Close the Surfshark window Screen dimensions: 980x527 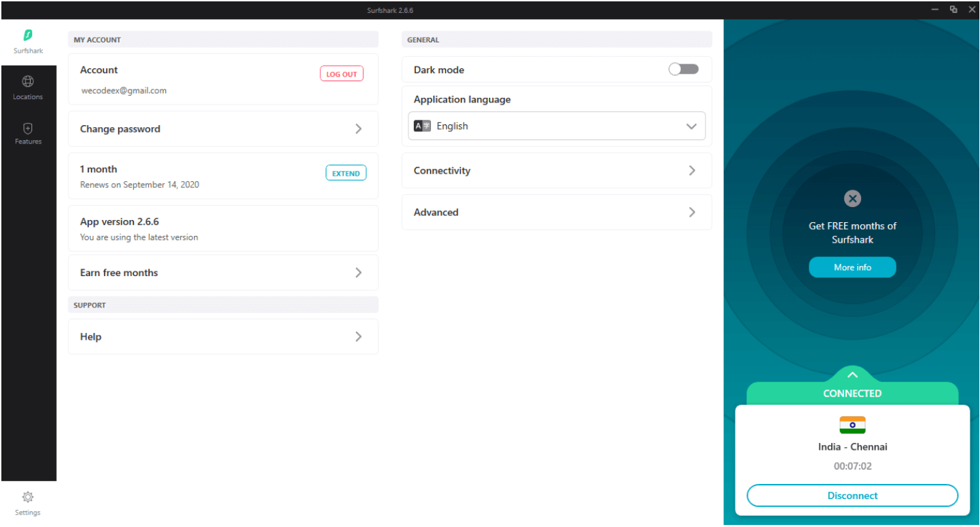(x=972, y=10)
